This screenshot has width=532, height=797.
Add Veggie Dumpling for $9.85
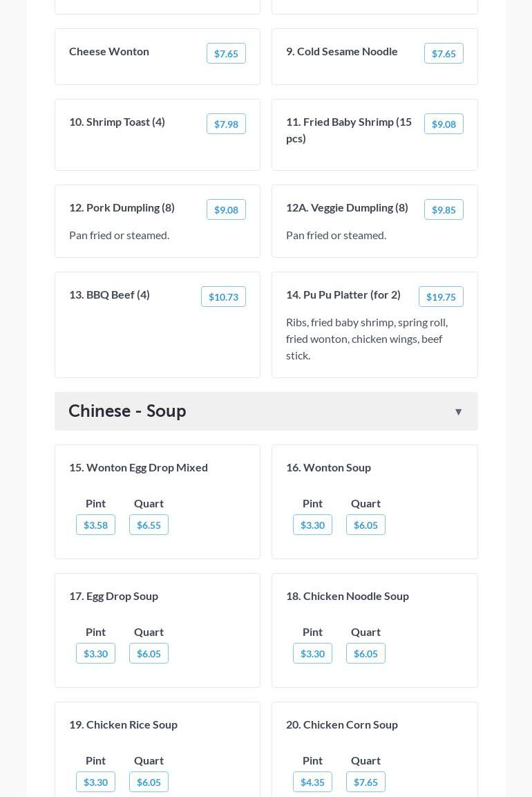(444, 210)
